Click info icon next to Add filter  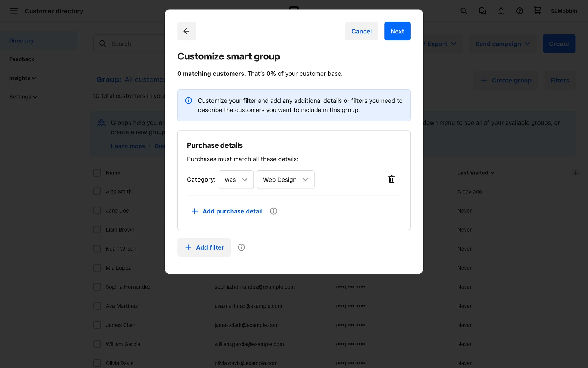click(241, 247)
